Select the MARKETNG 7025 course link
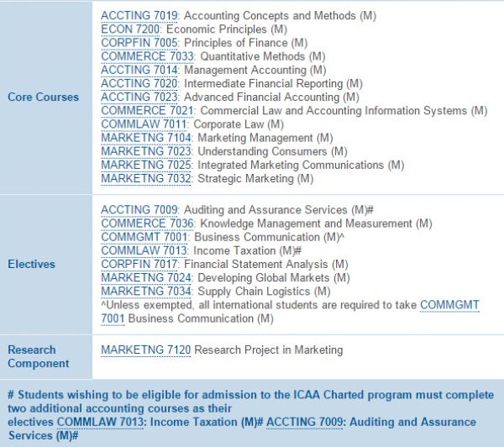Screen dimensions: 504x447 [x=147, y=166]
